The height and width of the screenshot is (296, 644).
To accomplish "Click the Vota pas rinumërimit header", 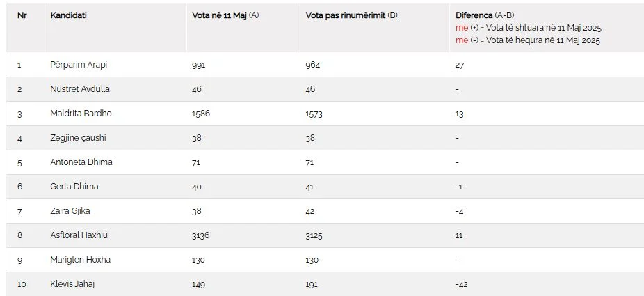I will click(352, 15).
